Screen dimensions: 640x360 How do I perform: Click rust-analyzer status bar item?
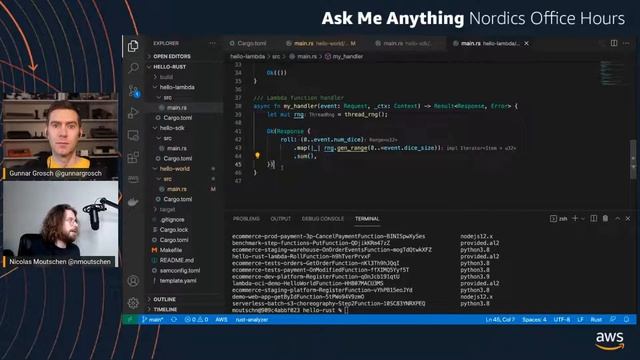click(x=252, y=320)
